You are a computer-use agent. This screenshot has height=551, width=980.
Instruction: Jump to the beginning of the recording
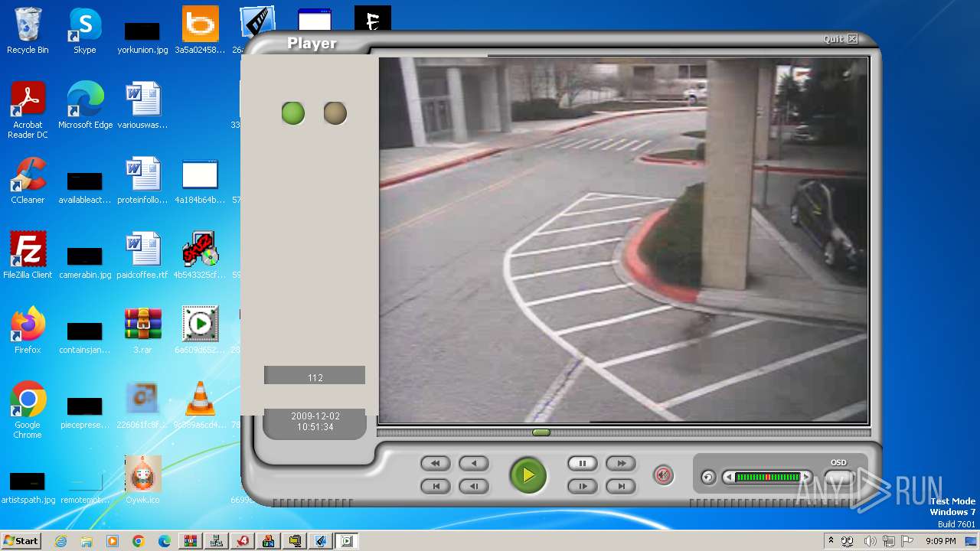435,486
